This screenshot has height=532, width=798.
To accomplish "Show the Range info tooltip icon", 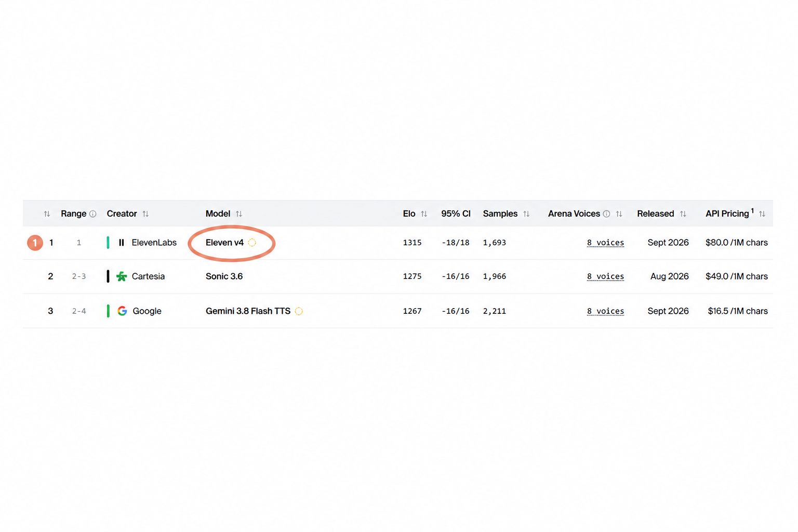I will [93, 214].
